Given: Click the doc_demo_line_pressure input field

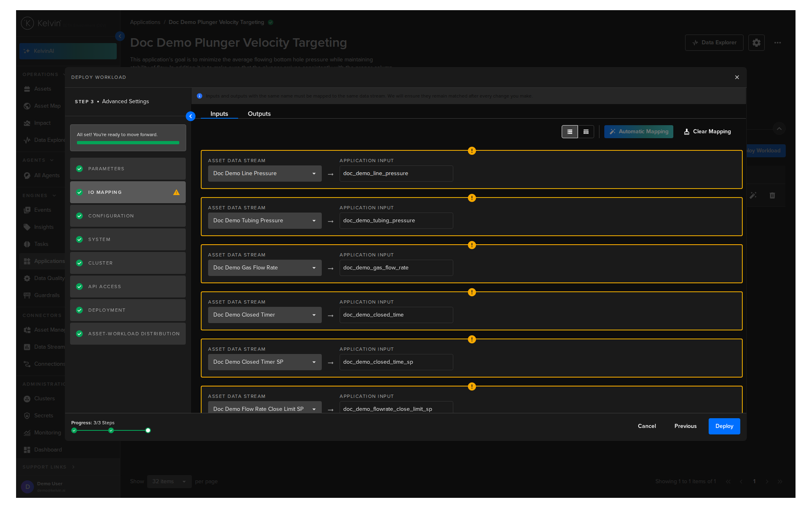Looking at the screenshot, I should coord(396,174).
